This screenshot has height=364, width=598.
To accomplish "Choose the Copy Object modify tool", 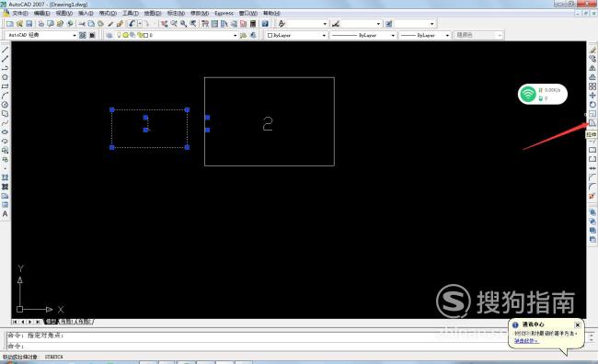I will 592,59.
